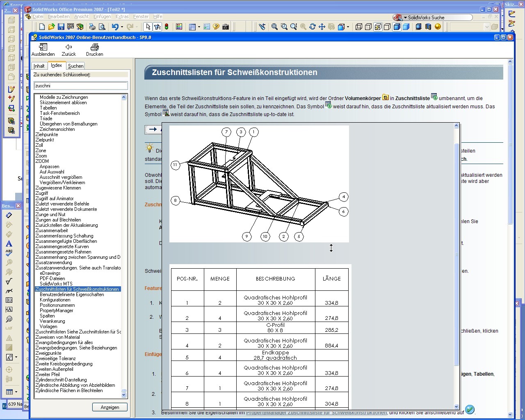
Task: Click the Rebuild traffic light icon
Action: (167, 27)
